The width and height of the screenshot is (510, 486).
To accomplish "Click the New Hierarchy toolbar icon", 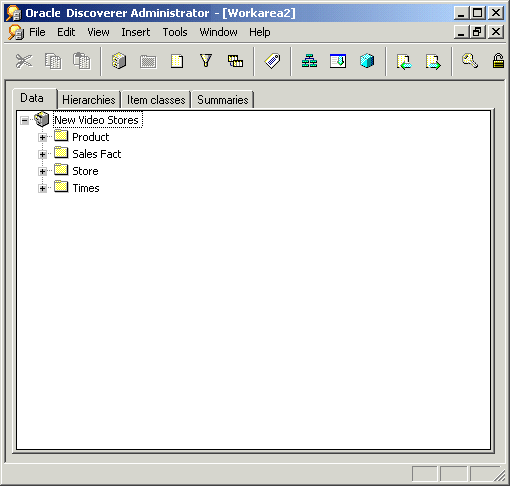I will (x=309, y=61).
